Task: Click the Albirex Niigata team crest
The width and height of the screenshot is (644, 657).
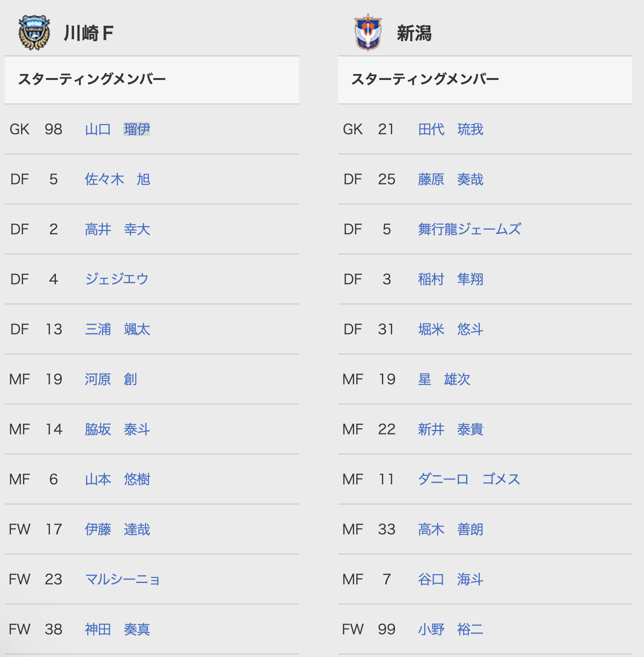Action: click(368, 33)
